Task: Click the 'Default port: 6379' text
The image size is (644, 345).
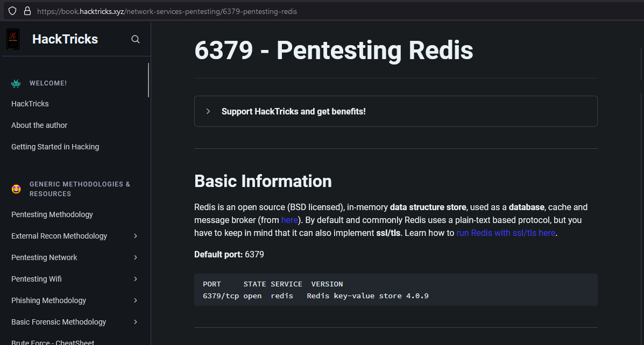Action: click(229, 254)
